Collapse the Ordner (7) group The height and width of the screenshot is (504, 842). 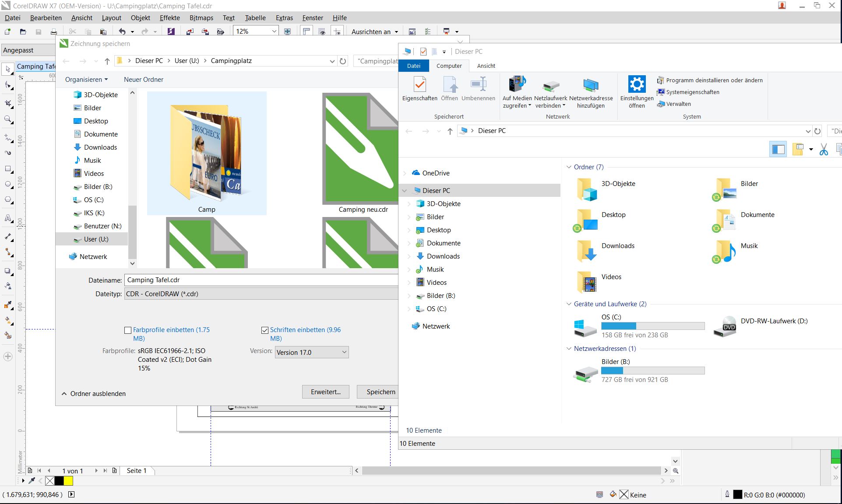click(569, 167)
